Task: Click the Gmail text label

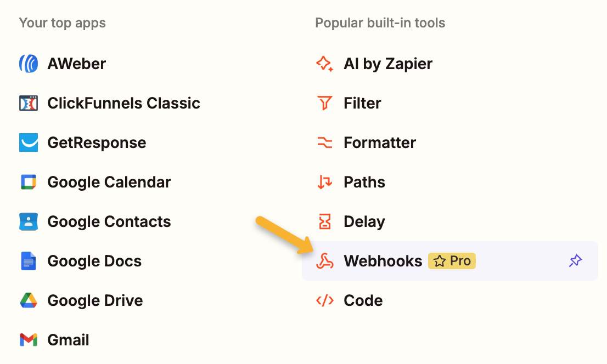Action: click(x=68, y=340)
